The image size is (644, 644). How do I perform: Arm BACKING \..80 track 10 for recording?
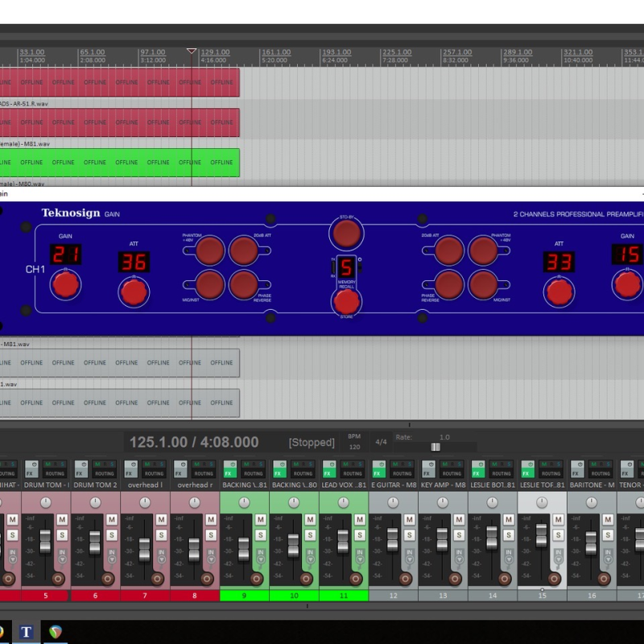(x=306, y=579)
